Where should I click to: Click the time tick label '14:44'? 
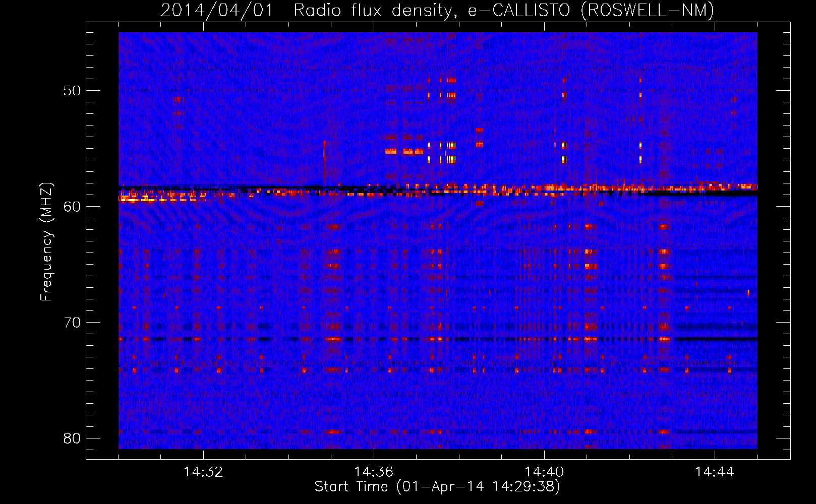(x=715, y=472)
